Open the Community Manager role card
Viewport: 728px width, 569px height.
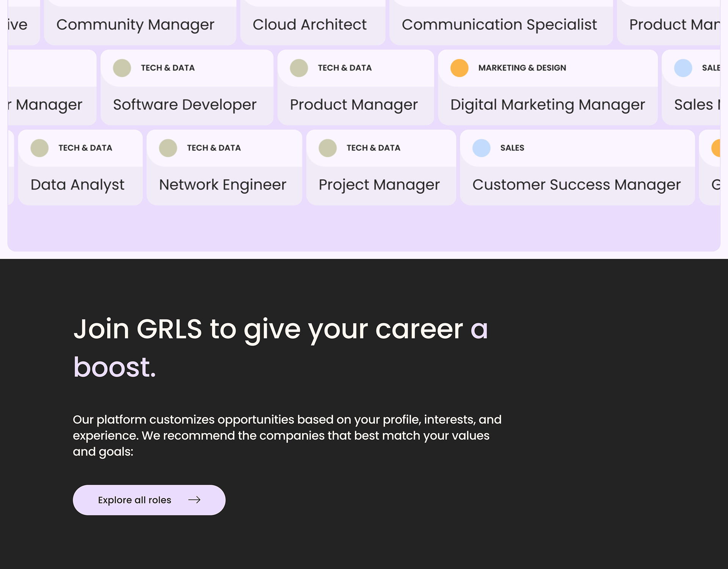(135, 25)
